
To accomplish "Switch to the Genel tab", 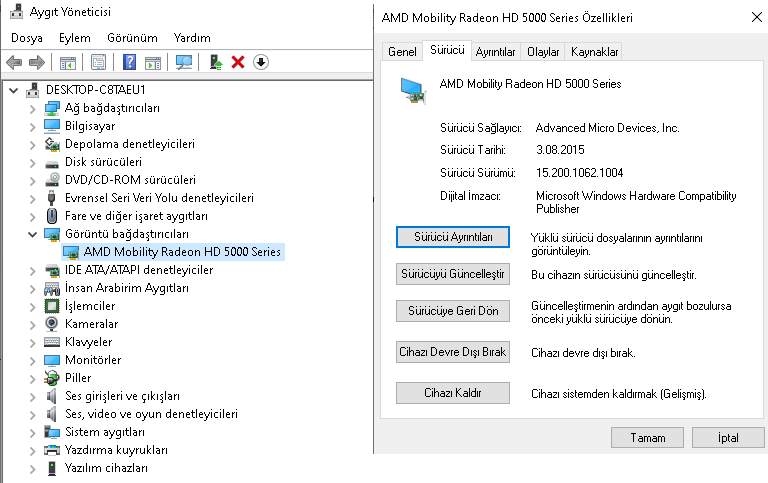I will pyautogui.click(x=402, y=51).
